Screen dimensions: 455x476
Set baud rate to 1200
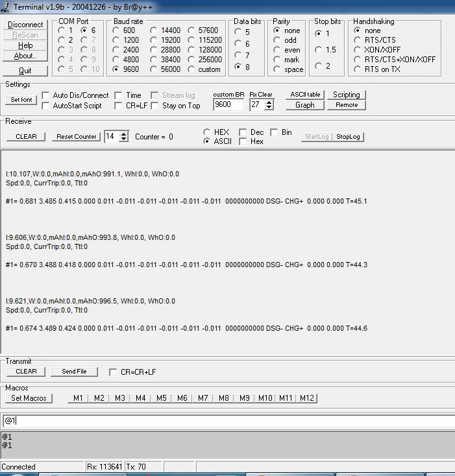pyautogui.click(x=116, y=40)
